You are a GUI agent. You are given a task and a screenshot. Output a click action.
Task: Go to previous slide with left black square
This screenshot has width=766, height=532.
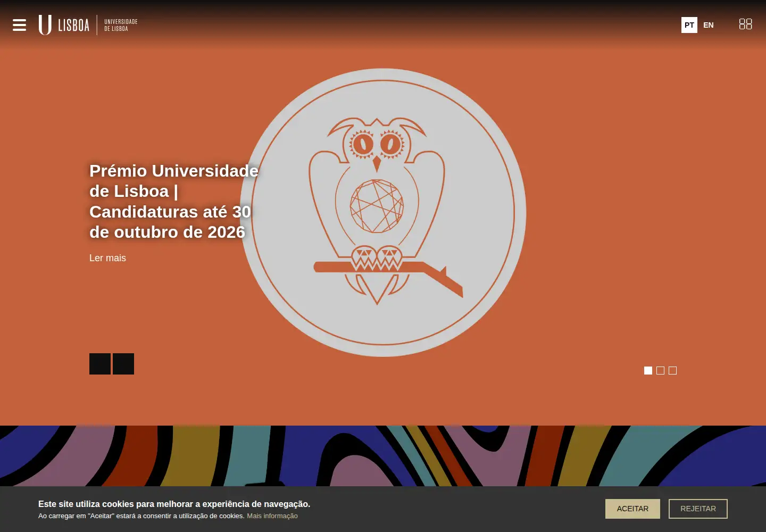[100, 364]
